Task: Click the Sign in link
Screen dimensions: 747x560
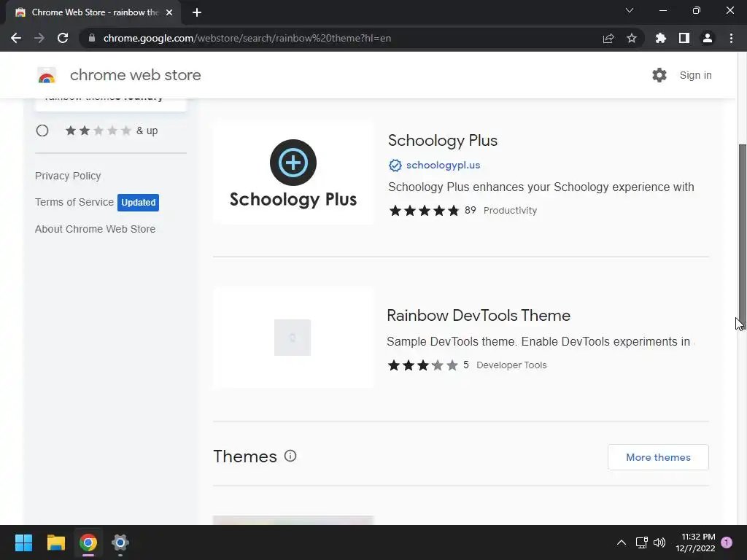Action: (x=695, y=75)
